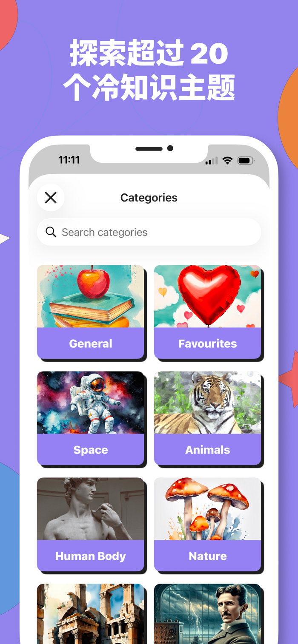Tap the astronaut illustration

[x=91, y=403]
